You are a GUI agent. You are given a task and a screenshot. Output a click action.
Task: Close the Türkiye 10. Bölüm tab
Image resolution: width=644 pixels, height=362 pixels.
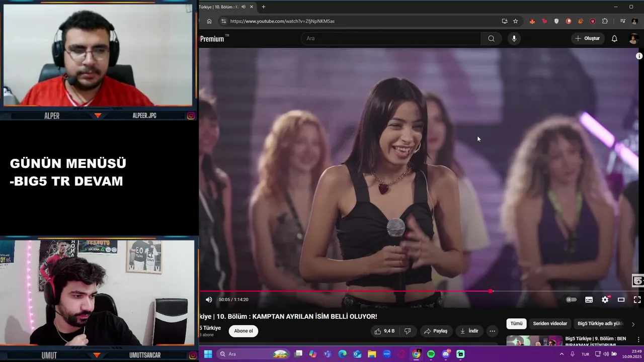[x=252, y=7]
